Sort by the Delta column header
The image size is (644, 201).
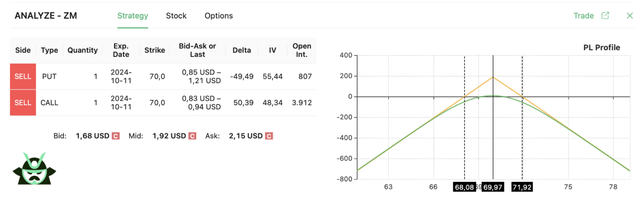point(241,50)
